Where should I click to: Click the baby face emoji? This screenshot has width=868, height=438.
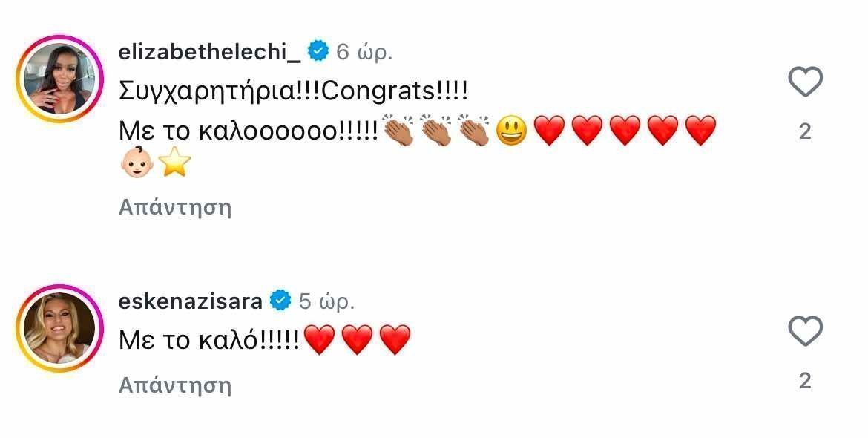pos(137,163)
